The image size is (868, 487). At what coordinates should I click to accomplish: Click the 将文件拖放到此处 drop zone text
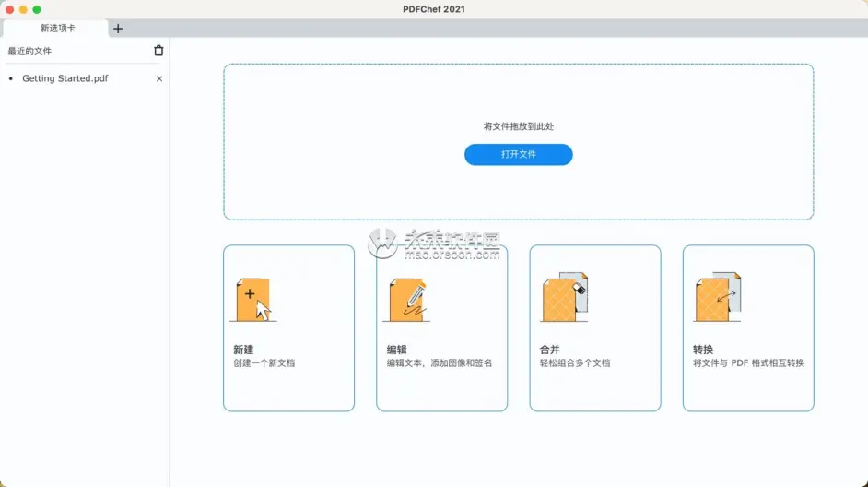[519, 126]
